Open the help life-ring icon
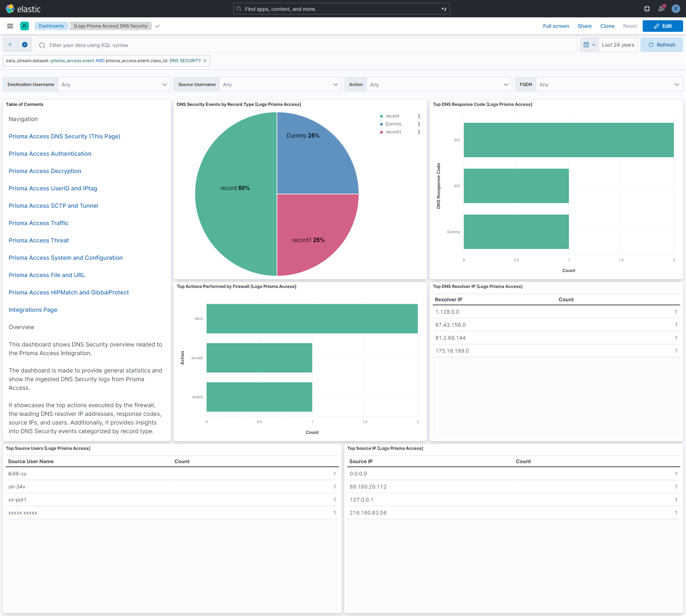Screen dimensions: 686x616 (x=647, y=8)
